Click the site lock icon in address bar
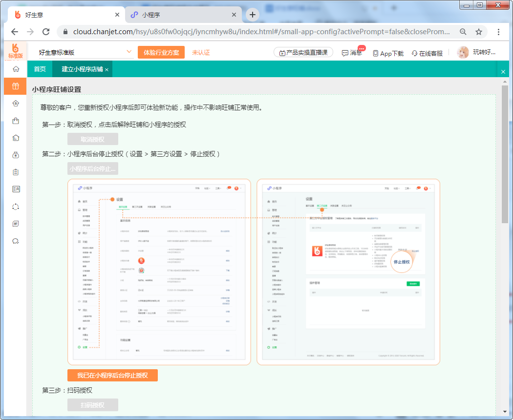Image resolution: width=513 pixels, height=420 pixels. [x=65, y=32]
